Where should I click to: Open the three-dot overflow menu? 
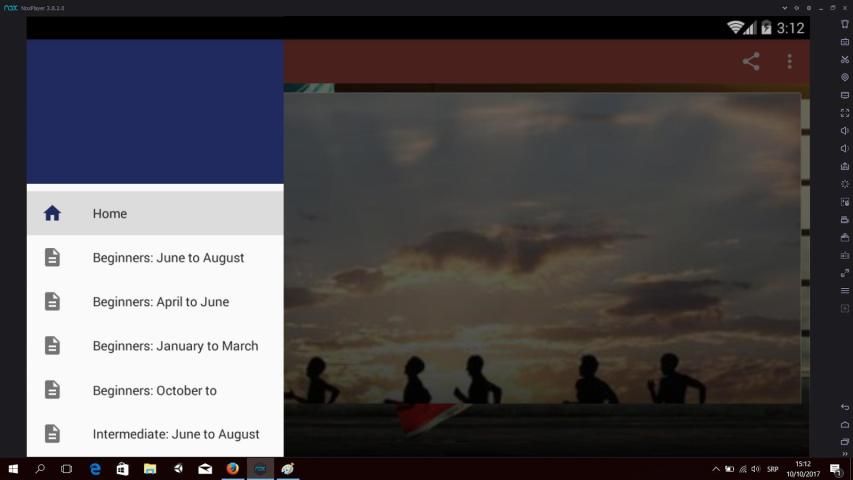[x=789, y=62]
